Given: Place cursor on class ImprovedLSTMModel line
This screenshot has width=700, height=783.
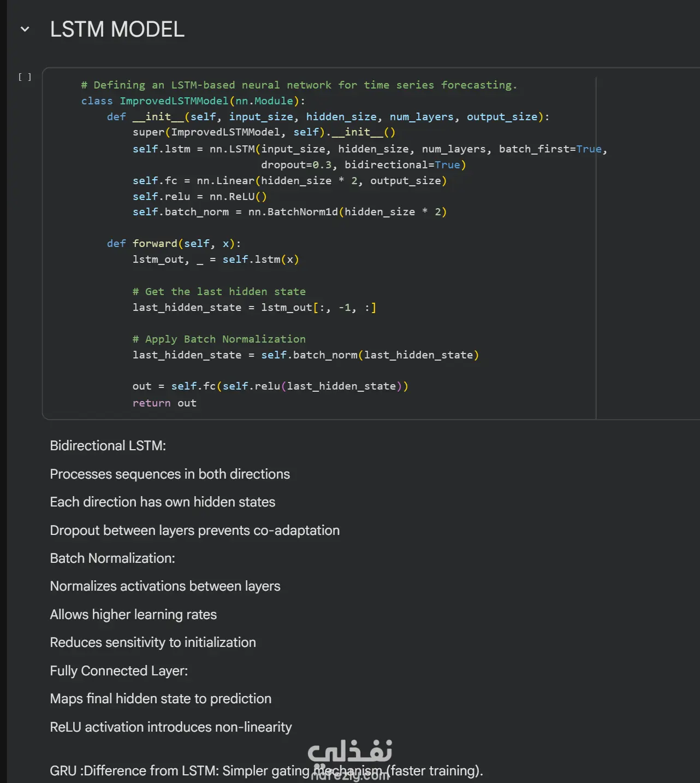Looking at the screenshot, I should coord(193,101).
